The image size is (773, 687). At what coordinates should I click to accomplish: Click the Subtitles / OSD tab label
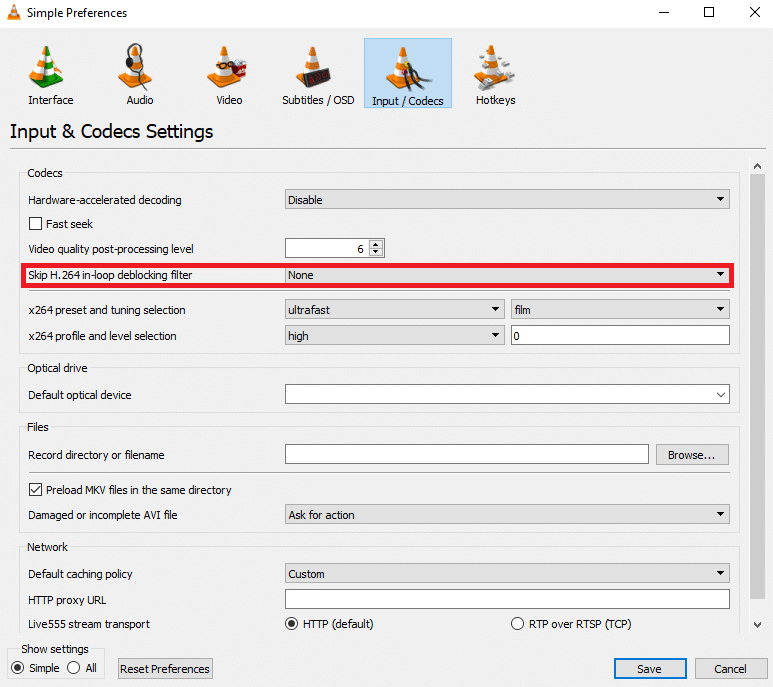pos(318,100)
